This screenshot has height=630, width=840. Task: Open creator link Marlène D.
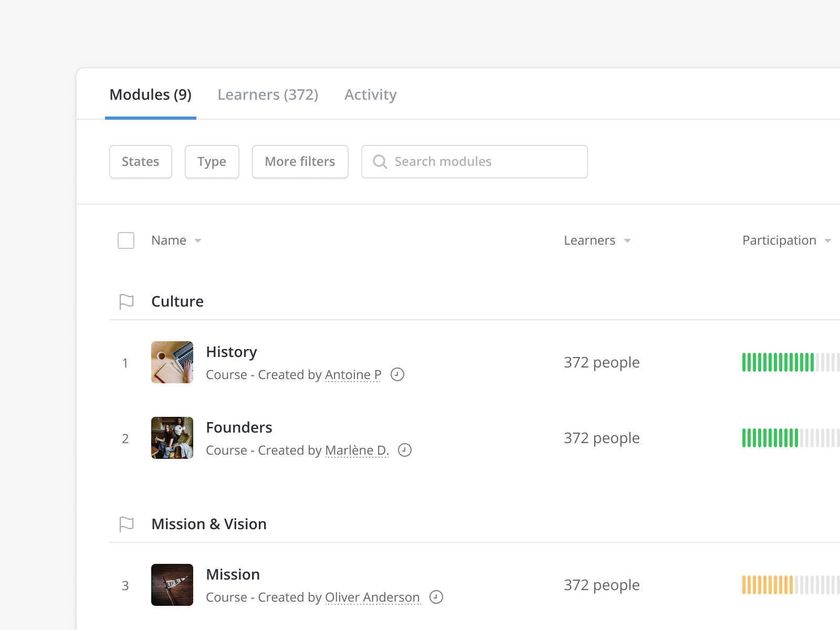tap(357, 450)
